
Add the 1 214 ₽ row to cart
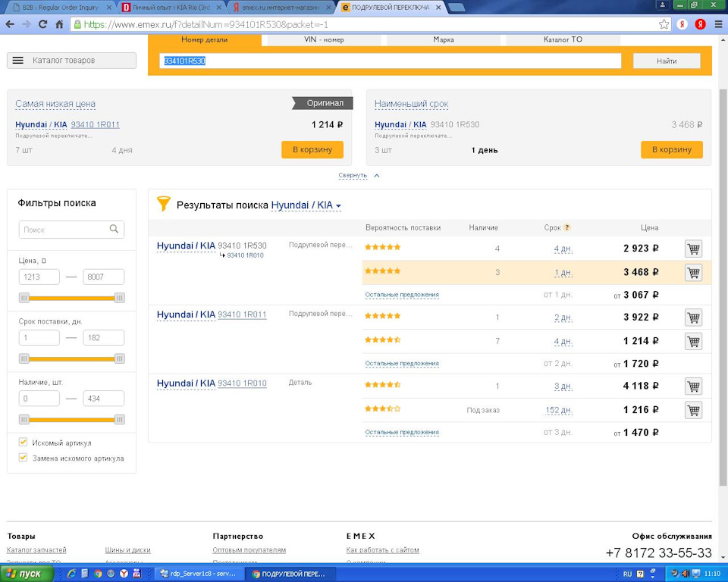click(693, 341)
